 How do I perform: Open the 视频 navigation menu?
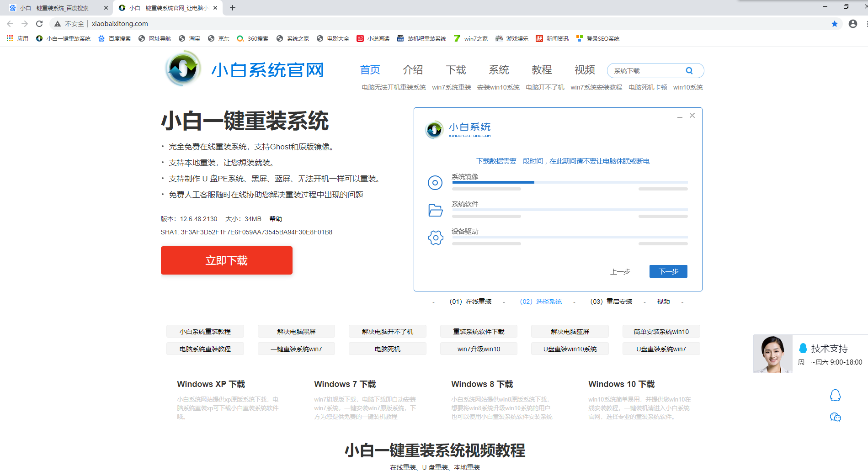[584, 69]
